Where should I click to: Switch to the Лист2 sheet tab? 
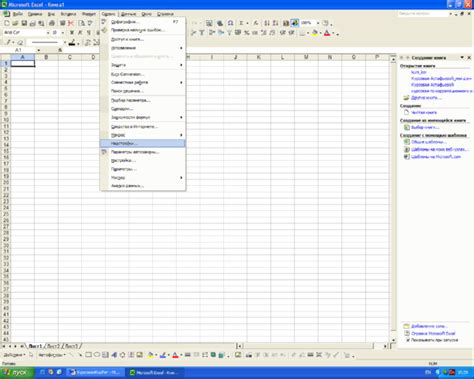(x=54, y=346)
